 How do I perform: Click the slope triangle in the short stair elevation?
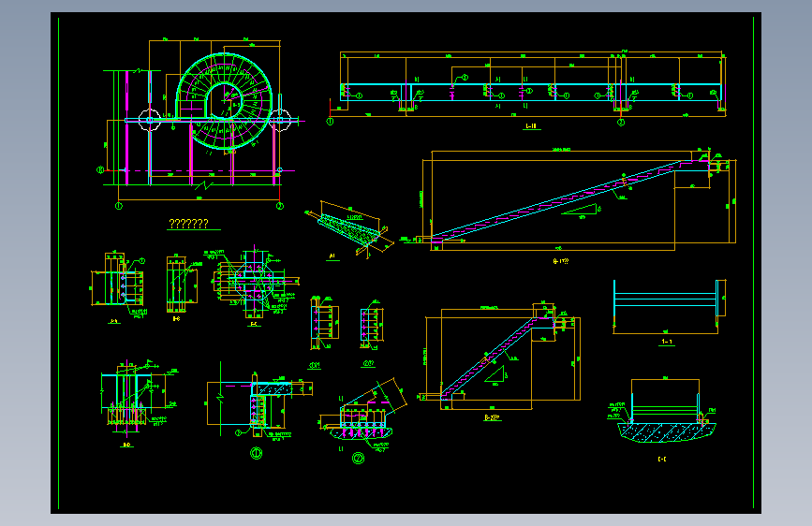pos(496,374)
